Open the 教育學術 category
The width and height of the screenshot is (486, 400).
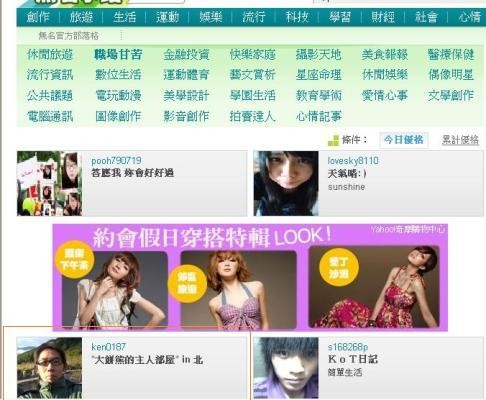318,96
